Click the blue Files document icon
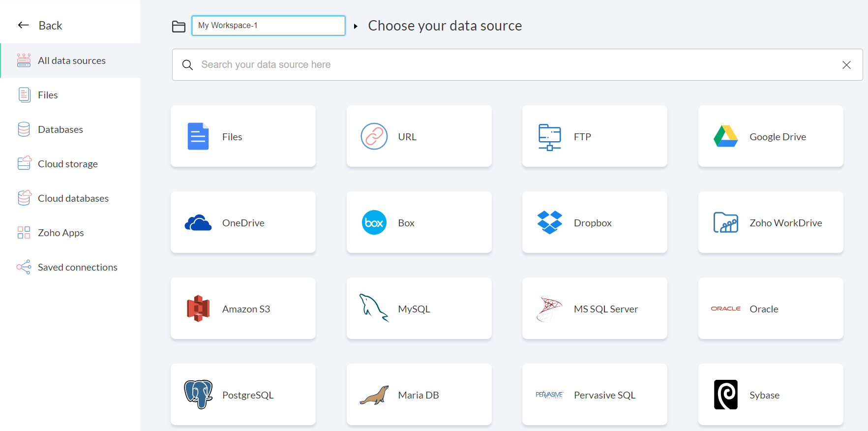This screenshot has height=431, width=868. click(x=198, y=136)
